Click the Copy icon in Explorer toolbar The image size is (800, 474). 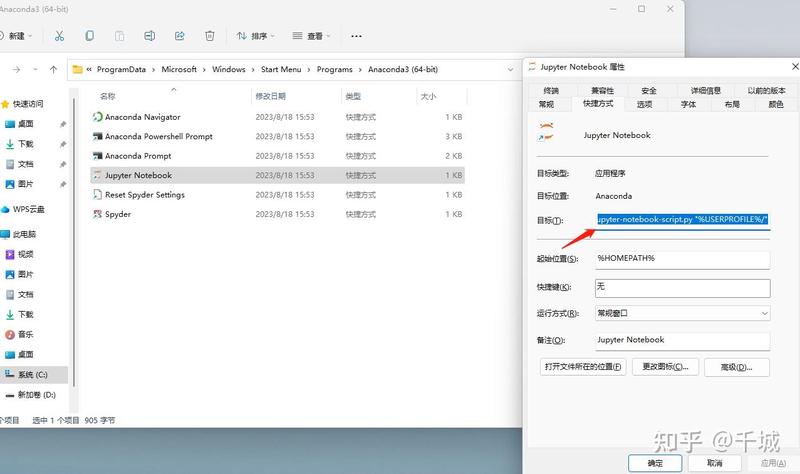(x=89, y=36)
